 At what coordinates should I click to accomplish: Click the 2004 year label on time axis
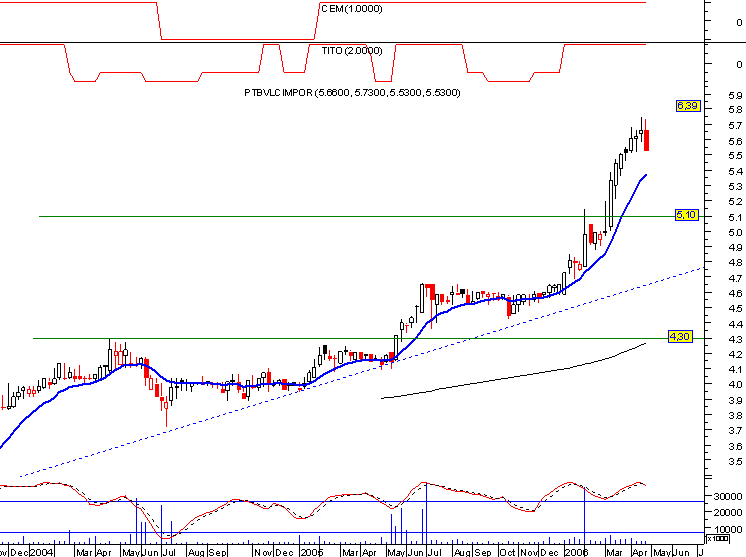41,552
